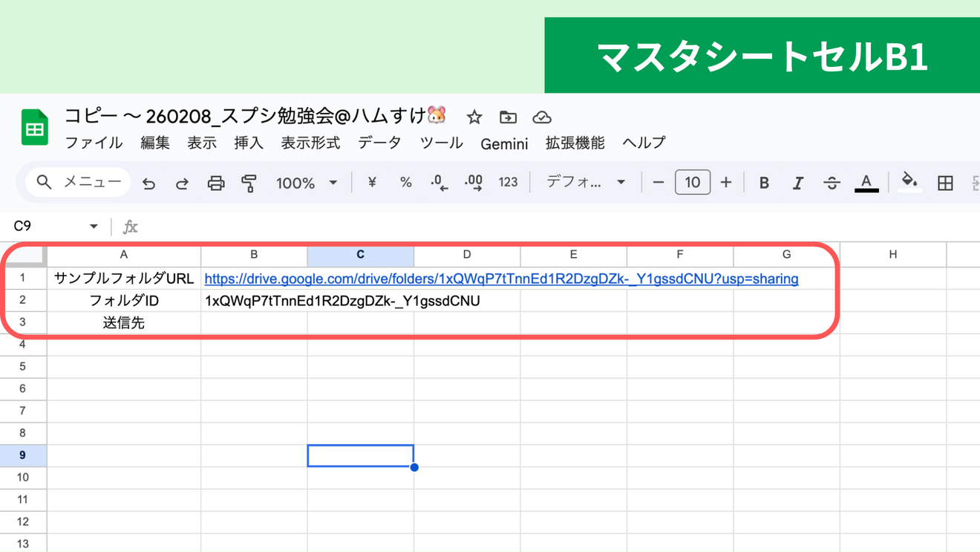Format as percent
The width and height of the screenshot is (980, 552).
click(x=405, y=182)
